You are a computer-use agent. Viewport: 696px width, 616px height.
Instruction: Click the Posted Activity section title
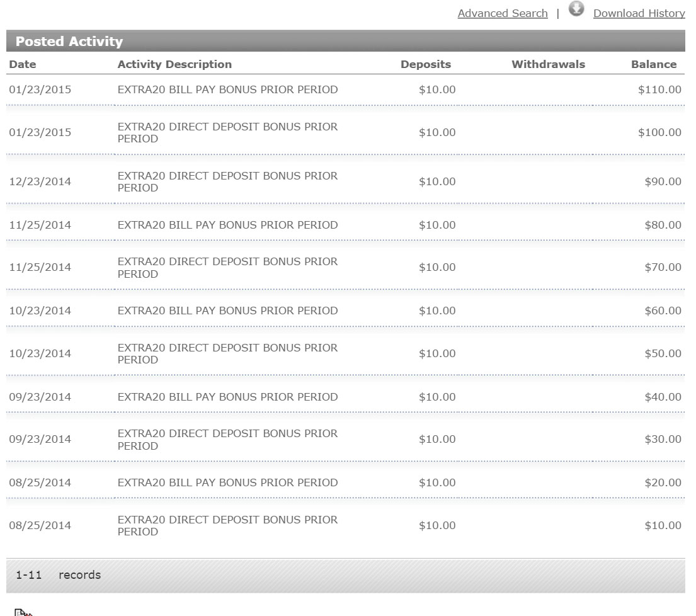[x=69, y=42]
